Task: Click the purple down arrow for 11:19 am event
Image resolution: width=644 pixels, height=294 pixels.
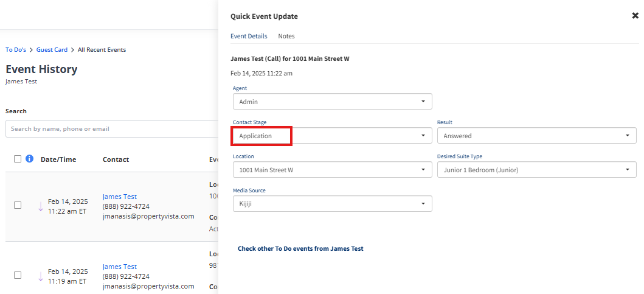Action: 41,276
